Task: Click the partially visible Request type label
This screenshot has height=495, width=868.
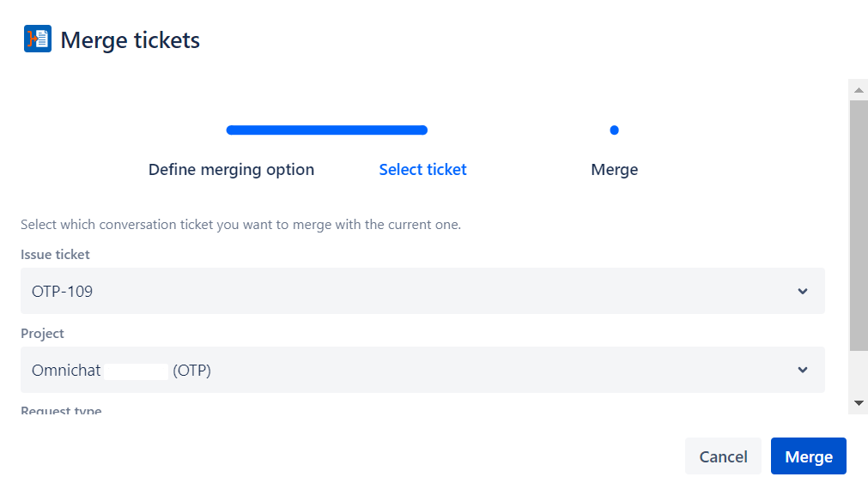Action: [61, 412]
